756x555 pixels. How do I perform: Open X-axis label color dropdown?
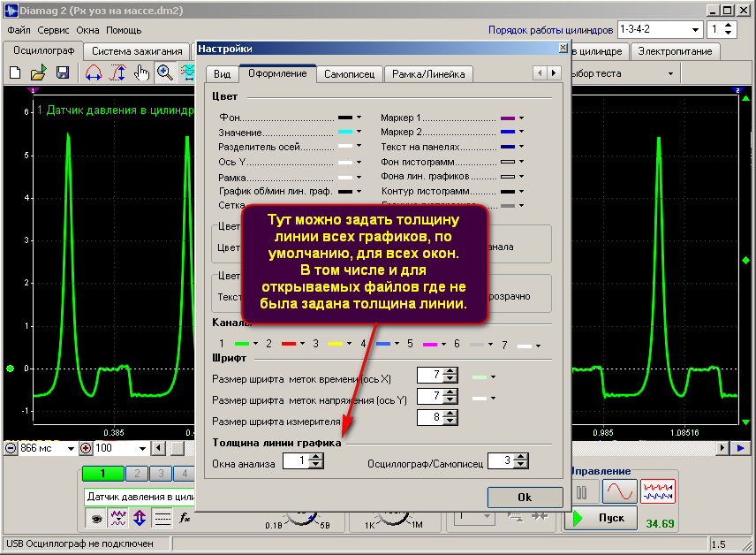point(493,376)
